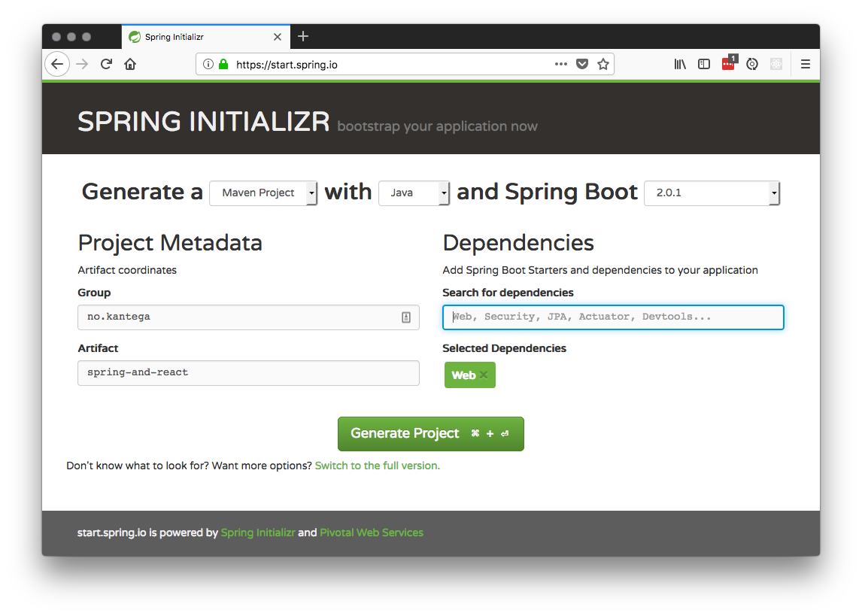Screen dimensions: 862x616
Task: Click the Group field containing no.kantega
Action: pyautogui.click(x=248, y=317)
